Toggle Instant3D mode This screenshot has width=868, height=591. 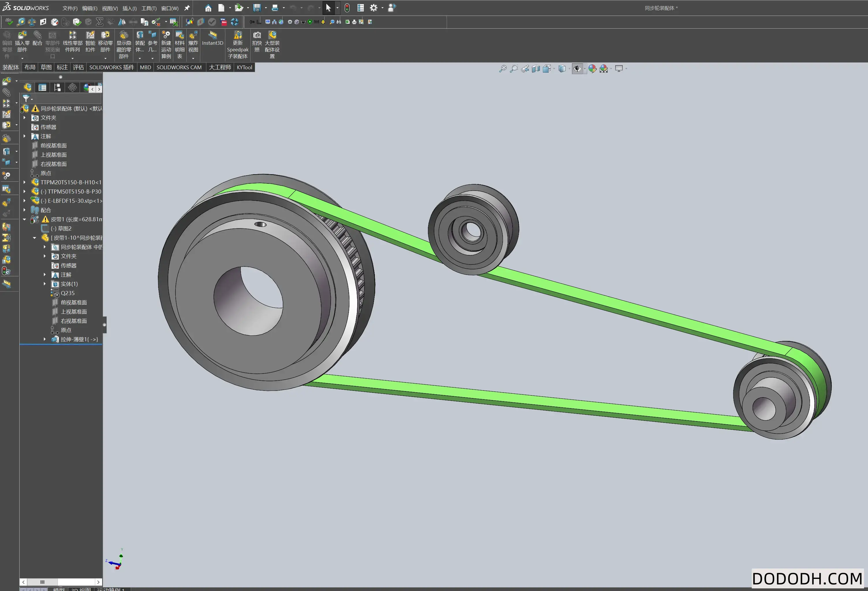(x=212, y=38)
